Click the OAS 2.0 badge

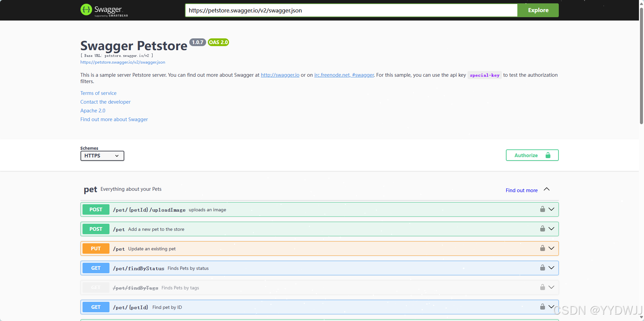pos(218,42)
